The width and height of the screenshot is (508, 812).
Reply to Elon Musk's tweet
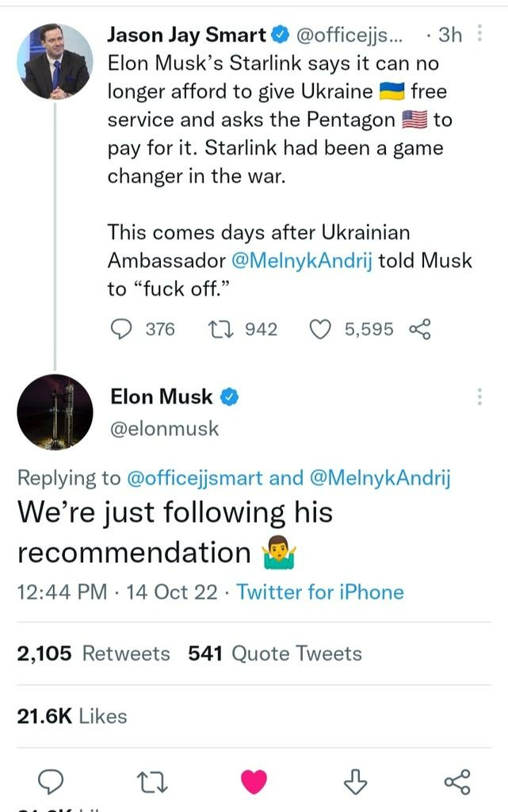coord(51,782)
